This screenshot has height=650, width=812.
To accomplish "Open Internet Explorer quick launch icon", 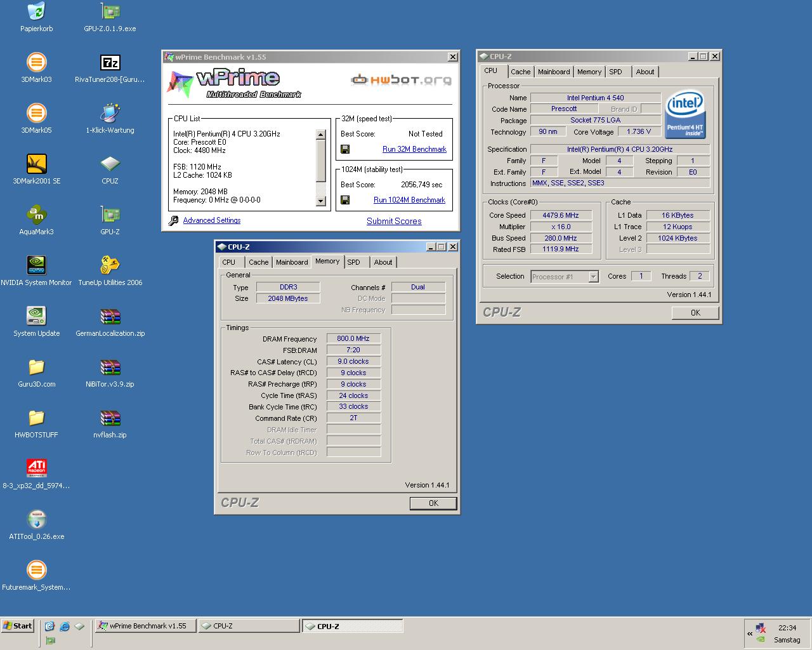I will [x=64, y=627].
